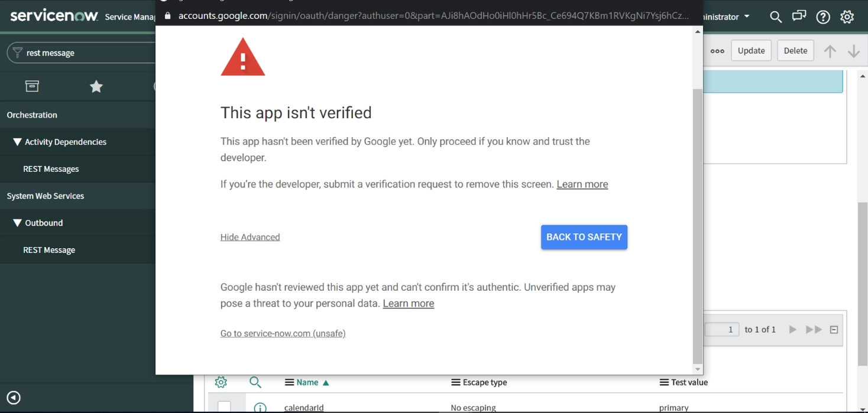868x413 pixels.
Task: Click the red warning triangle icon
Action: [x=242, y=57]
